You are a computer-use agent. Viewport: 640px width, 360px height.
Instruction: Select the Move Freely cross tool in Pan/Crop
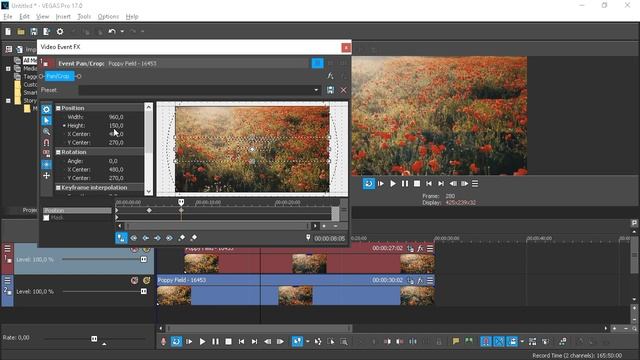coord(46,176)
